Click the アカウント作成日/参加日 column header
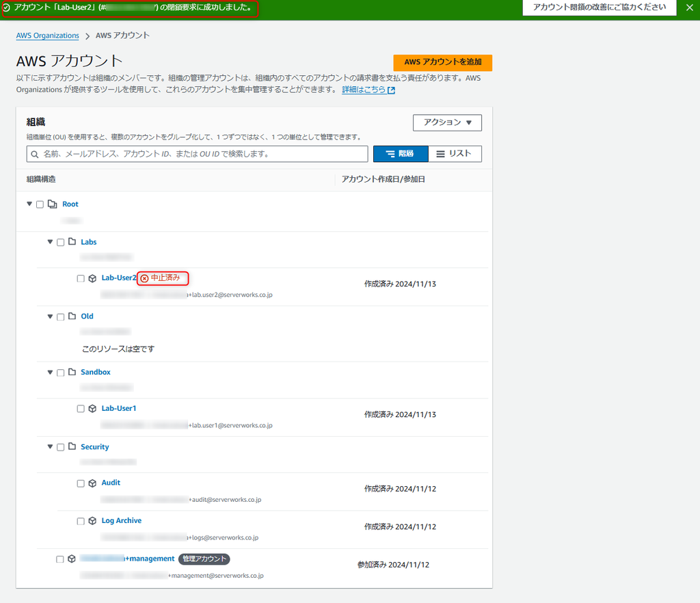The width and height of the screenshot is (700, 603). tap(383, 179)
